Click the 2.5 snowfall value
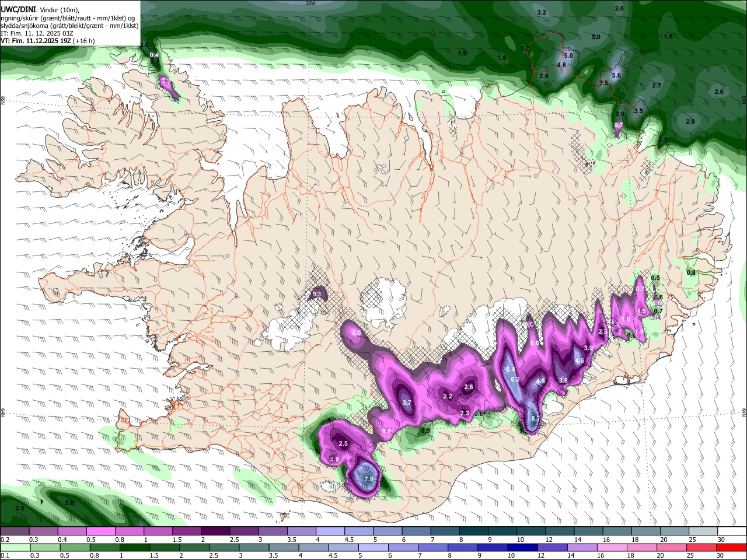Image resolution: width=747 pixels, height=560 pixels. (343, 443)
